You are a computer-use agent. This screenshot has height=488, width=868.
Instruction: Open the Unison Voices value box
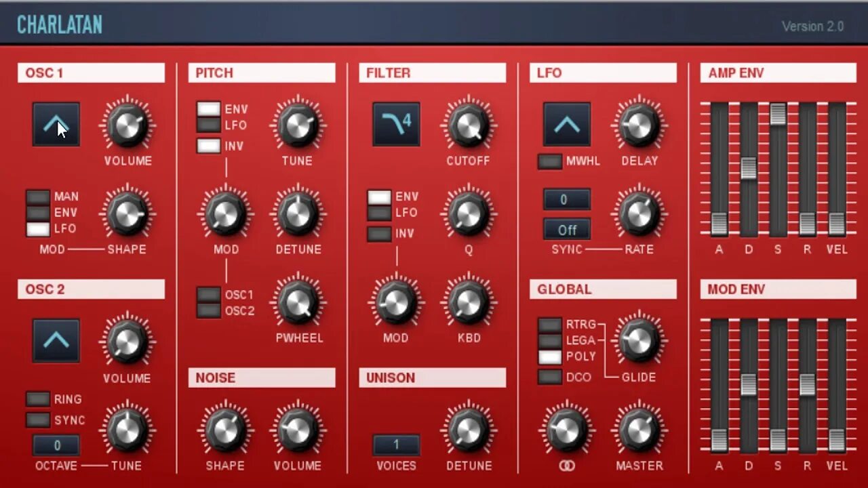(x=396, y=445)
